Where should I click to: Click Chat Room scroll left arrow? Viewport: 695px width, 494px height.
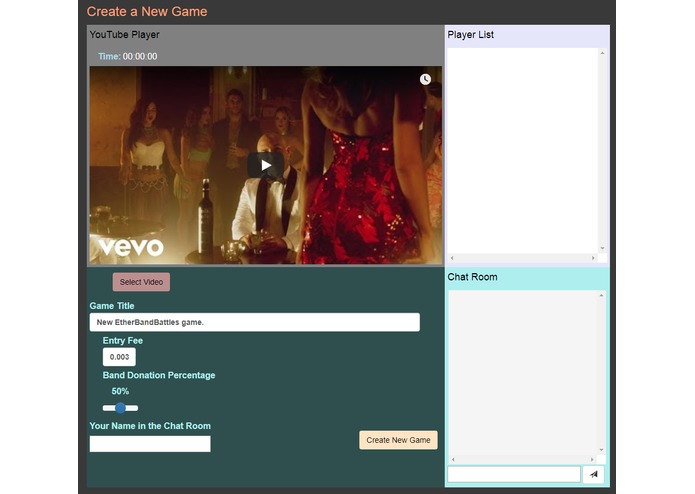453,459
